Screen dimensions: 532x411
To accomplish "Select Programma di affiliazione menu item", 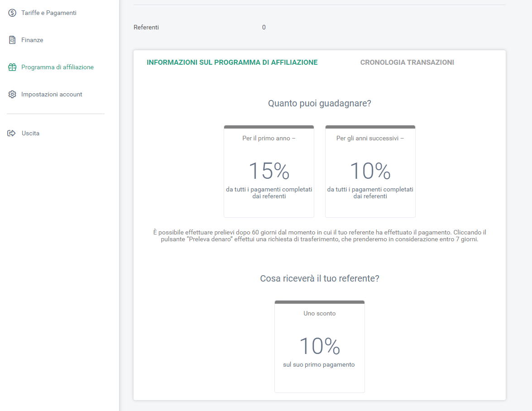I will coord(58,67).
